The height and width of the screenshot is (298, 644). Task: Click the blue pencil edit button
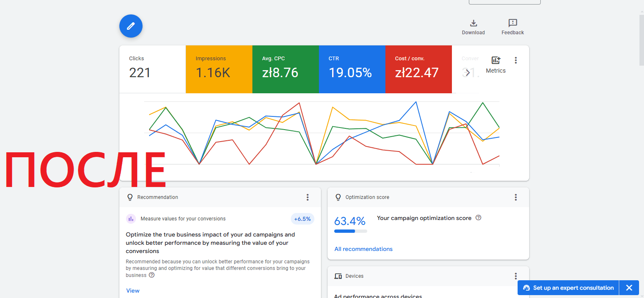tap(131, 26)
